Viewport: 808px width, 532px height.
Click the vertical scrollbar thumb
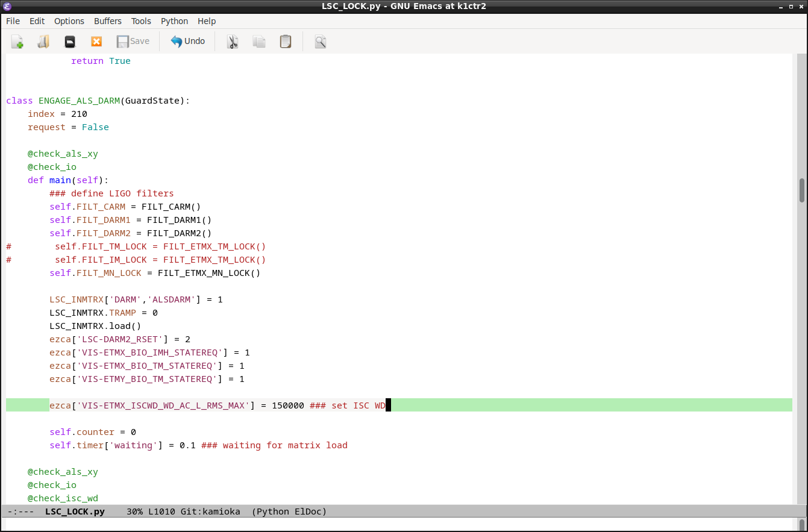click(802, 190)
